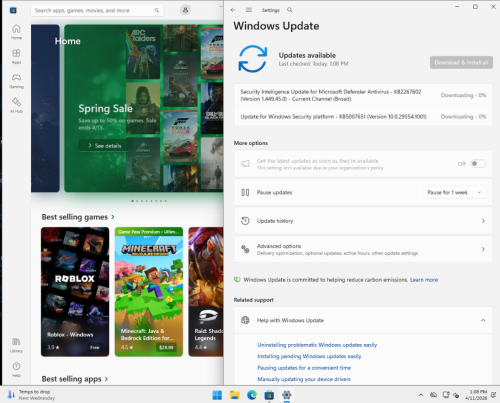Click Minecraft $29.99 price tag
The image size is (500, 403).
(166, 347)
